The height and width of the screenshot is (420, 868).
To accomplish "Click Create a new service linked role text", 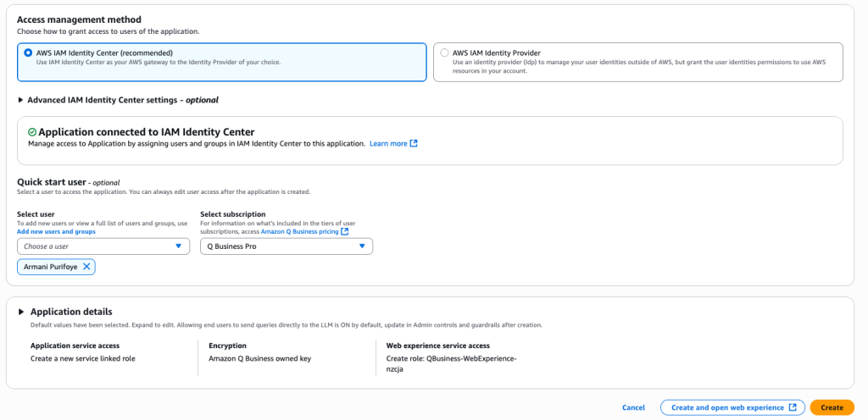I will [82, 359].
